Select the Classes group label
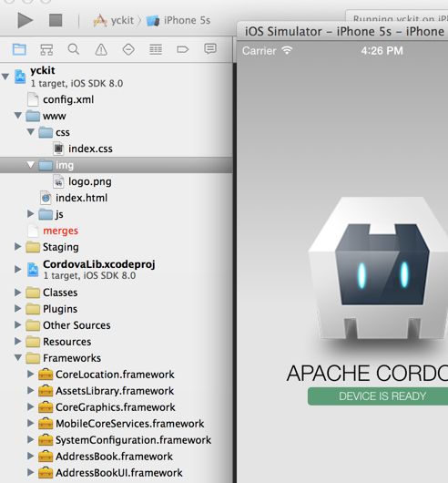Image resolution: width=448 pixels, height=483 pixels. point(60,293)
